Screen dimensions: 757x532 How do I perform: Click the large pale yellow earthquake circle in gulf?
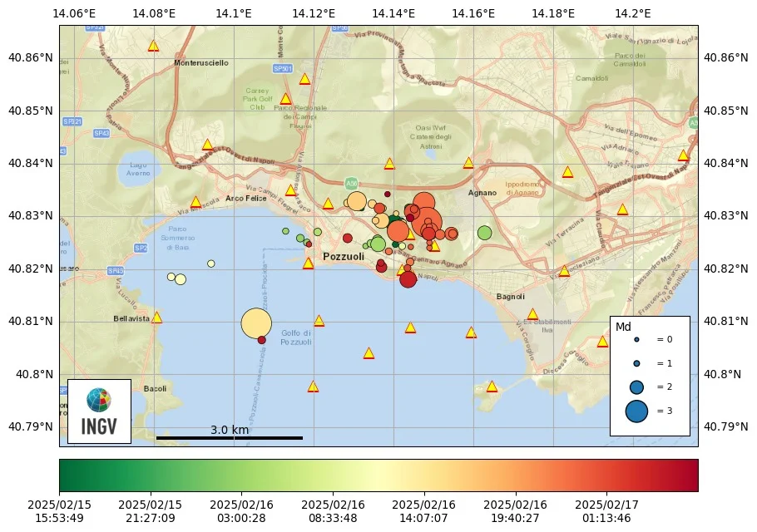click(x=256, y=323)
